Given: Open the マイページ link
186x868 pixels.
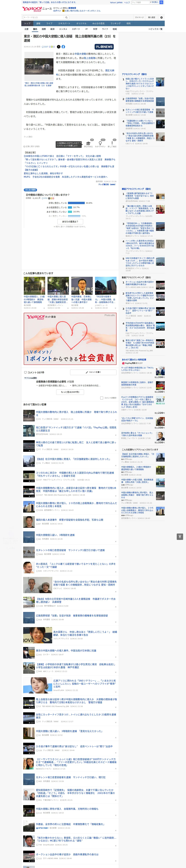Looking at the screenshot, I should (139, 18).
